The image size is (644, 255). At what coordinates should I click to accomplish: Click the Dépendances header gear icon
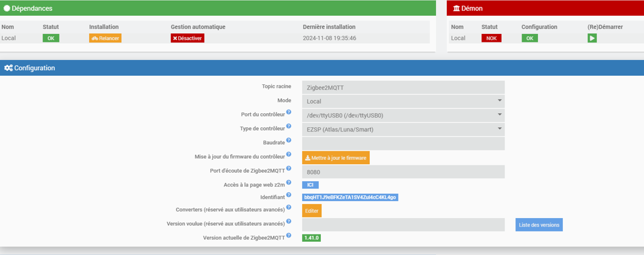(7, 8)
